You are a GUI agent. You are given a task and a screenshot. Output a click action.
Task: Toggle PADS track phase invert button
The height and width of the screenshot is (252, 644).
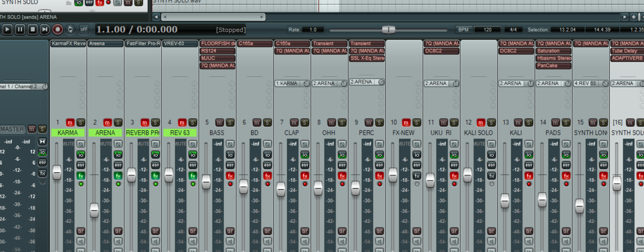pos(566,144)
